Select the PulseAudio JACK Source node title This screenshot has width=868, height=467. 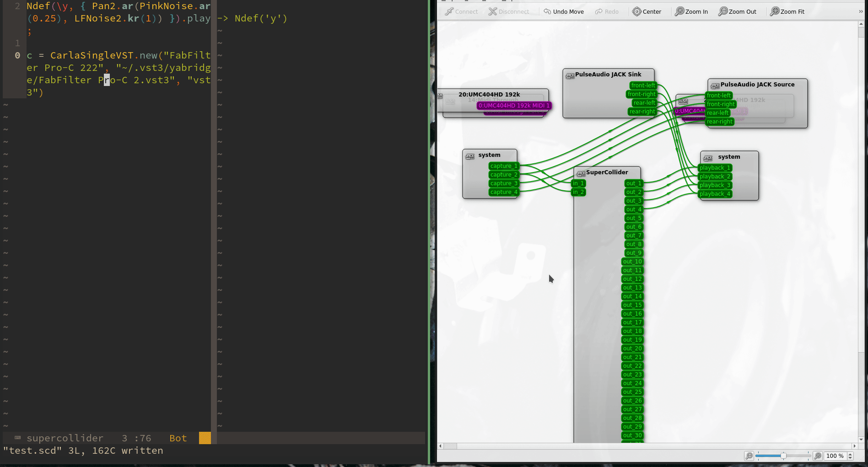pos(757,84)
